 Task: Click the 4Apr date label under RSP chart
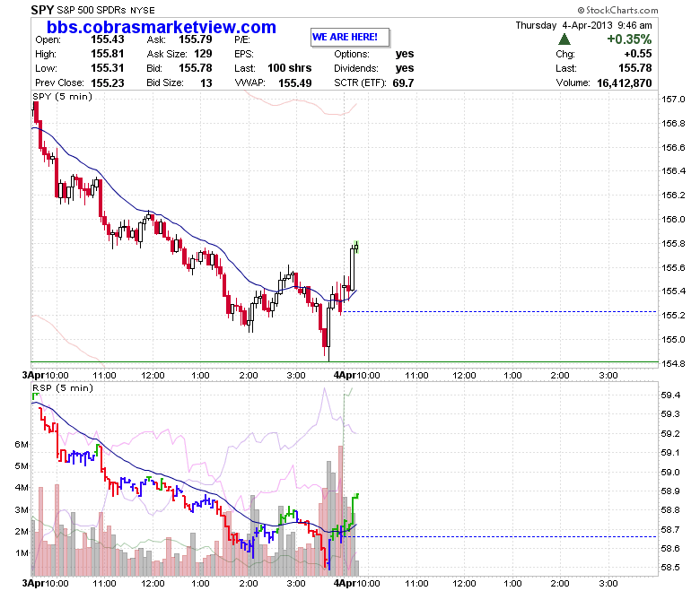pyautogui.click(x=346, y=584)
